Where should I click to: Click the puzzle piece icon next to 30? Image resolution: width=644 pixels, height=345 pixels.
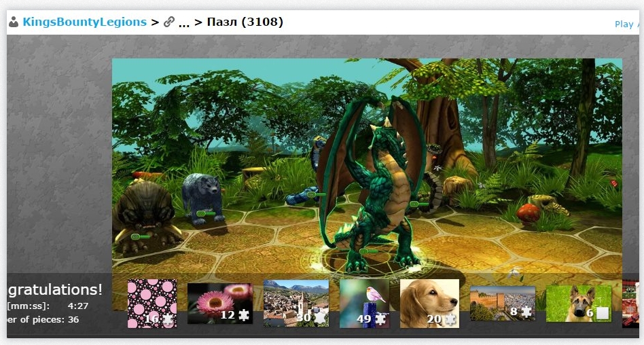(319, 317)
